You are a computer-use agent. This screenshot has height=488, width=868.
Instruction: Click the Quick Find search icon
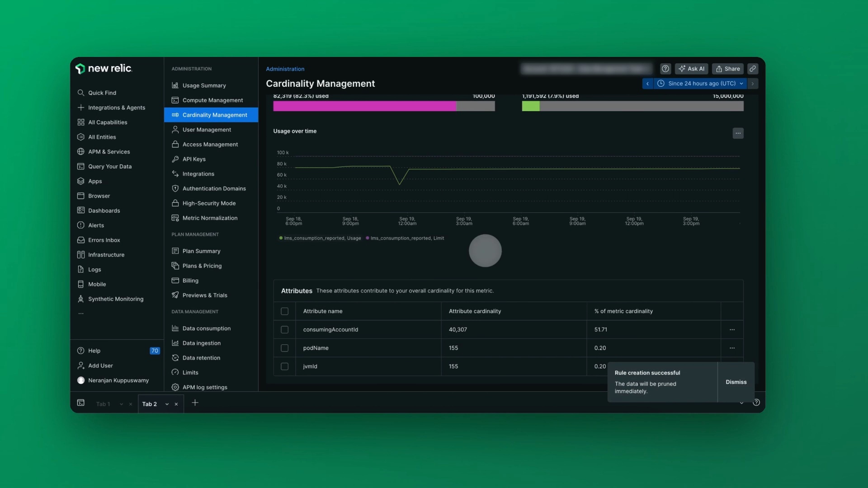(81, 93)
